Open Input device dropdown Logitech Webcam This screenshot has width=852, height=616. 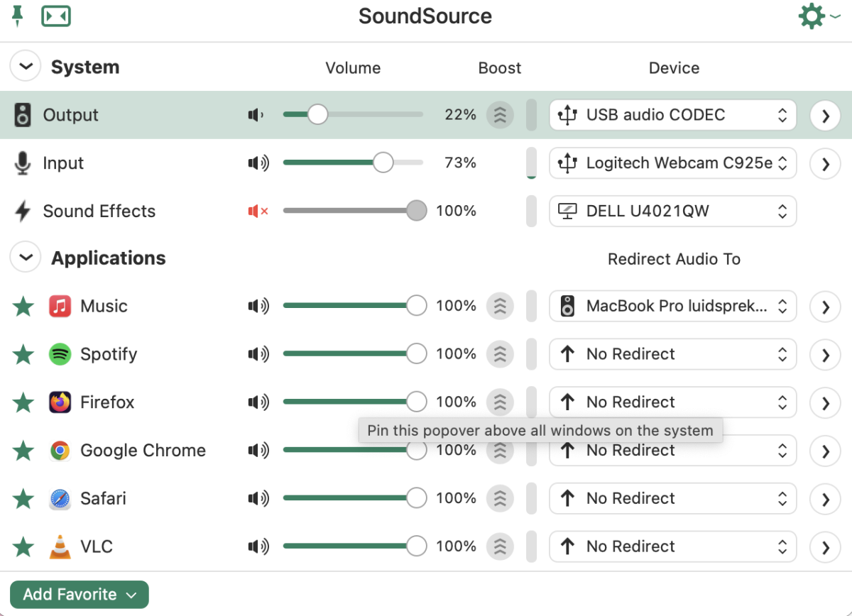click(673, 163)
